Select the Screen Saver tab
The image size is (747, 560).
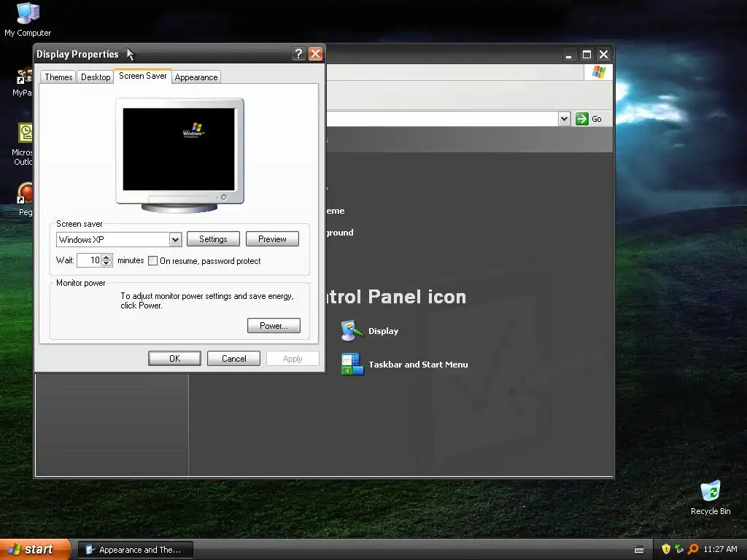point(142,76)
